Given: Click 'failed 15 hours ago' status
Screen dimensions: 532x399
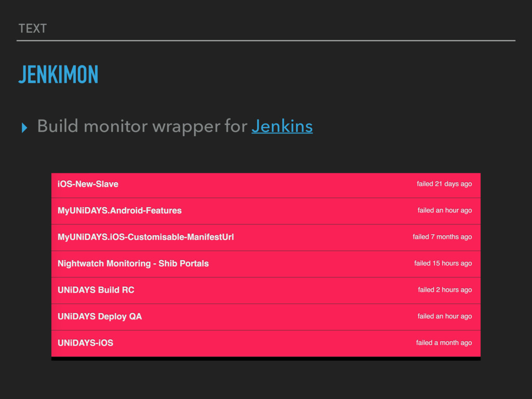Looking at the screenshot, I should tap(443, 263).
